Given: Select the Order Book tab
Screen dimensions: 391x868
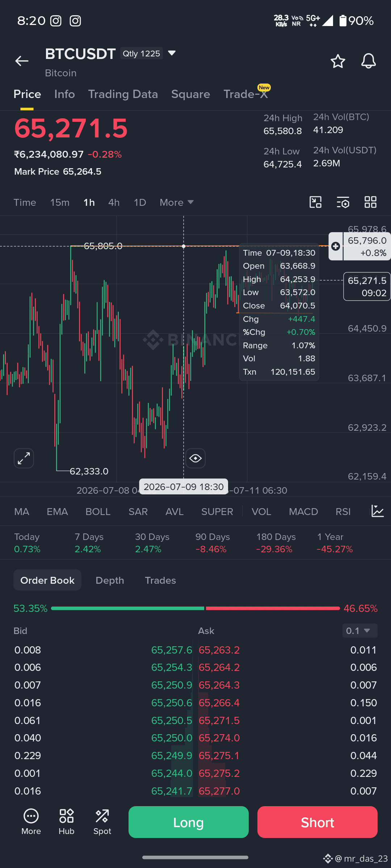Looking at the screenshot, I should tap(47, 580).
